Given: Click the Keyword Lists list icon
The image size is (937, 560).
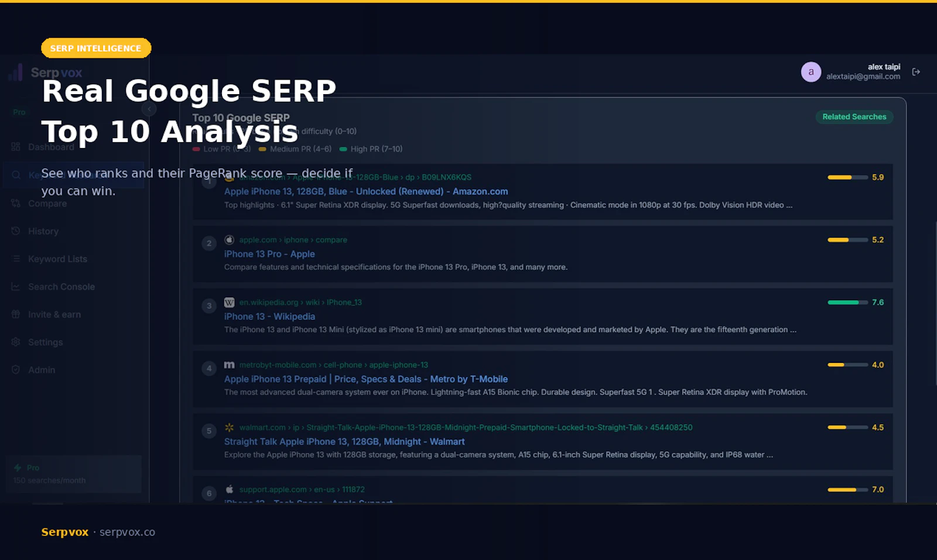Looking at the screenshot, I should pyautogui.click(x=16, y=259).
